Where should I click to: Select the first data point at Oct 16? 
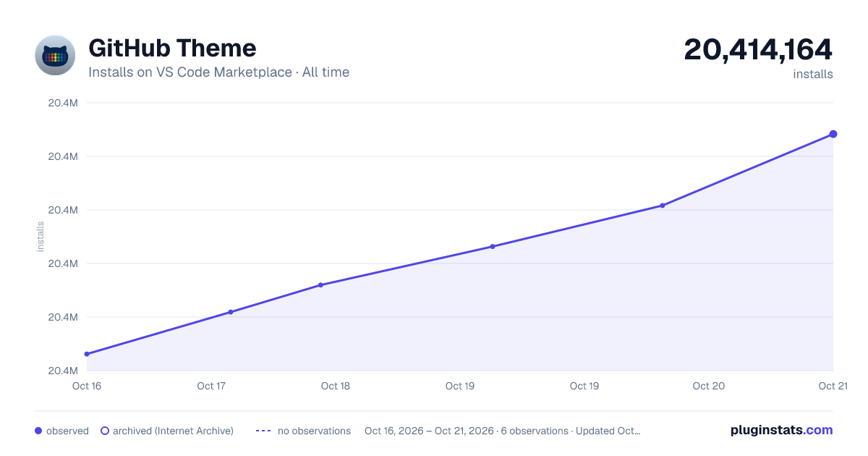87,354
